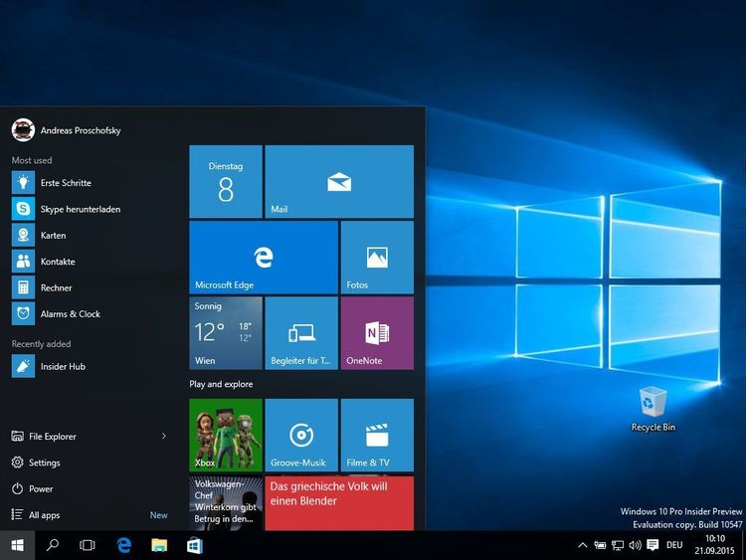Click the Xbox tile
Image resolution: width=746 pixels, height=560 pixels.
(225, 435)
